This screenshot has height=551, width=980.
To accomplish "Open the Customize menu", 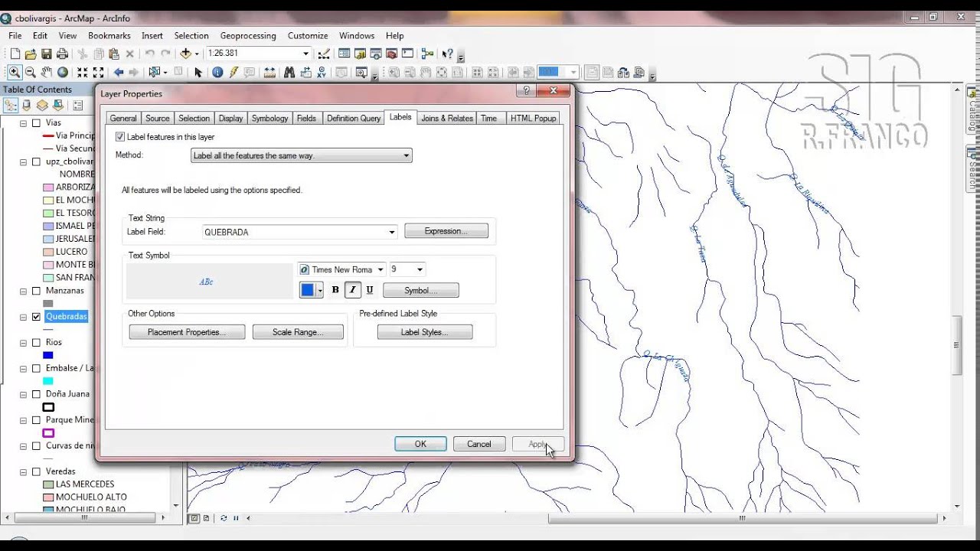I will pyautogui.click(x=308, y=36).
